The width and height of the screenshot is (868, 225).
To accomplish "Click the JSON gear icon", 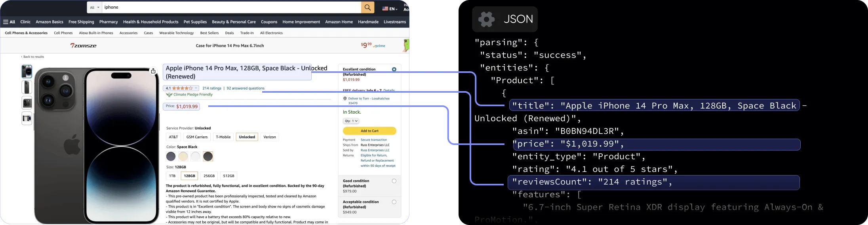I will 486,19.
